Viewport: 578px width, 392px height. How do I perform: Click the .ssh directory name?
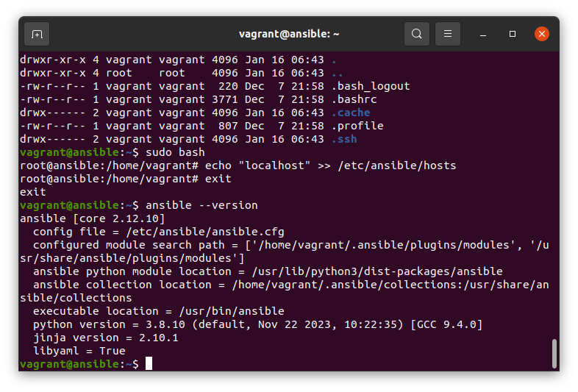click(344, 139)
